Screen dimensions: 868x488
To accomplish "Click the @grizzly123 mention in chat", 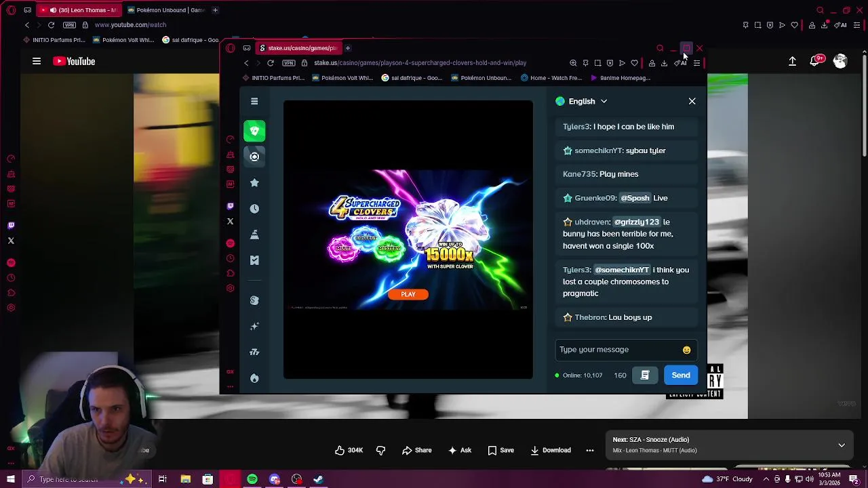I will coord(637,222).
